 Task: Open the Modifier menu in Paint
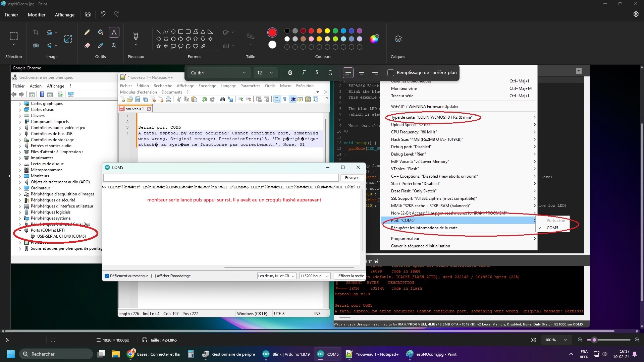[37, 15]
